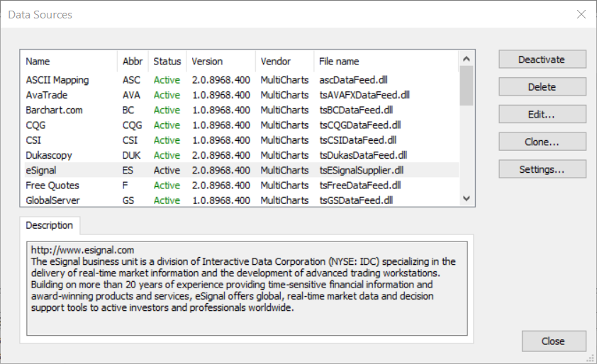Click the DUK abbreviation cell
Viewport: 597px width, 364px height.
131,155
